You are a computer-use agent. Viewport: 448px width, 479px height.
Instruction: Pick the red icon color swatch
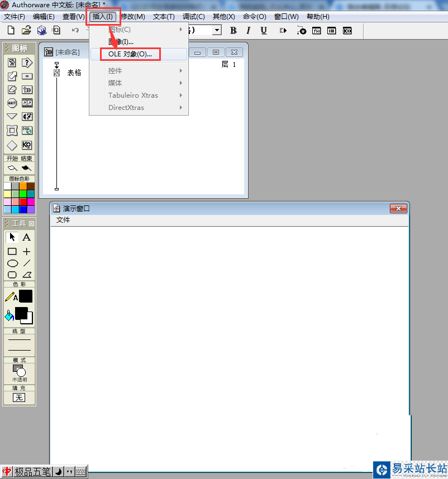click(x=23, y=202)
